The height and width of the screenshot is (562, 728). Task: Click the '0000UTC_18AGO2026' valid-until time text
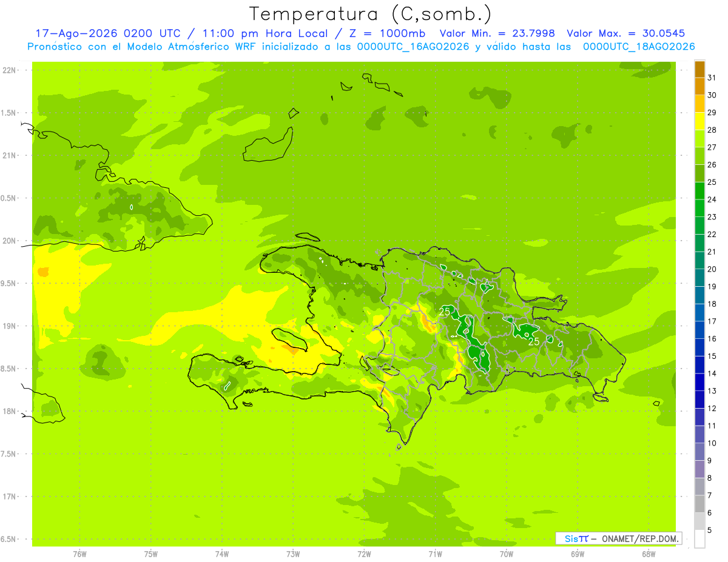639,47
